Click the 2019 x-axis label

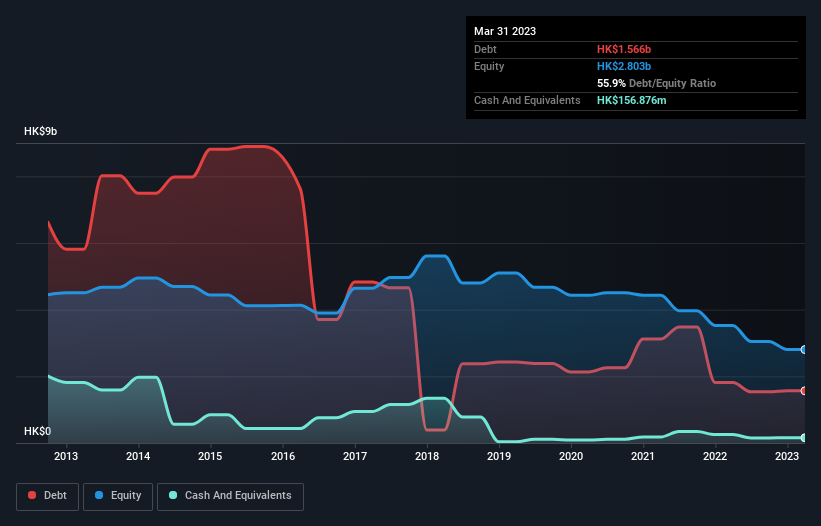499,456
